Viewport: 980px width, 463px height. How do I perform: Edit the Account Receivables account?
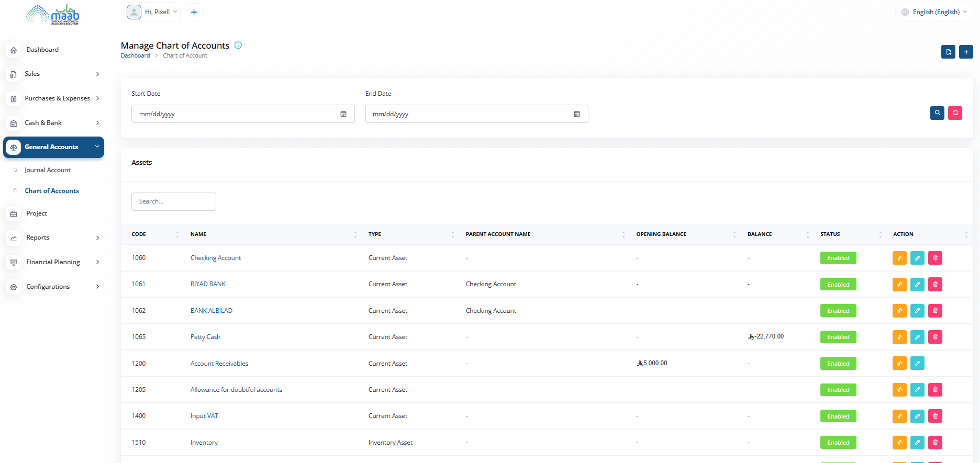click(917, 364)
